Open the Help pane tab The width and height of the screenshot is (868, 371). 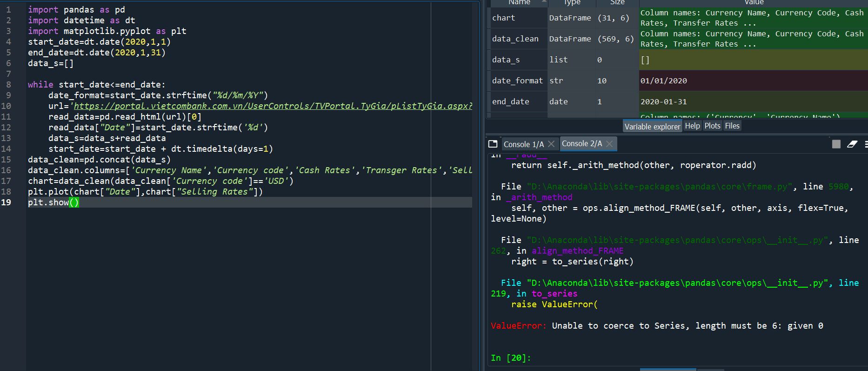pyautogui.click(x=693, y=126)
